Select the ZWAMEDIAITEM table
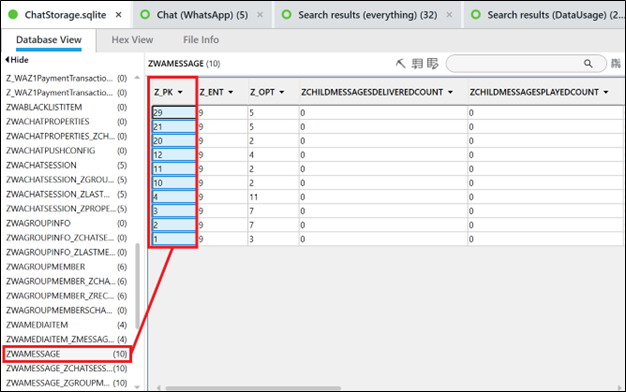Screen dimensions: 626x392 point(67,325)
